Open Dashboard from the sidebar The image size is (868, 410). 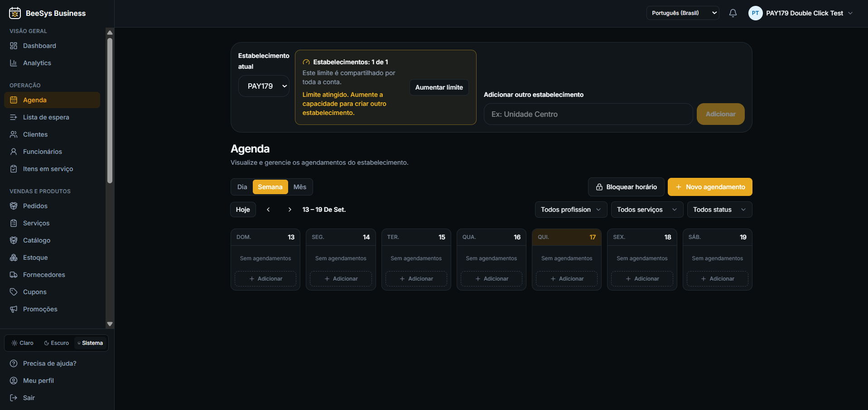coord(52,46)
